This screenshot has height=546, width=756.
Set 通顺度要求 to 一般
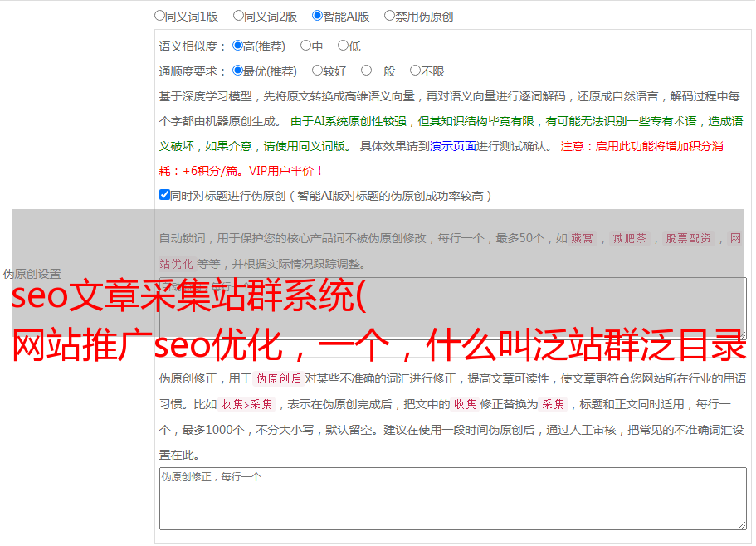pyautogui.click(x=367, y=71)
